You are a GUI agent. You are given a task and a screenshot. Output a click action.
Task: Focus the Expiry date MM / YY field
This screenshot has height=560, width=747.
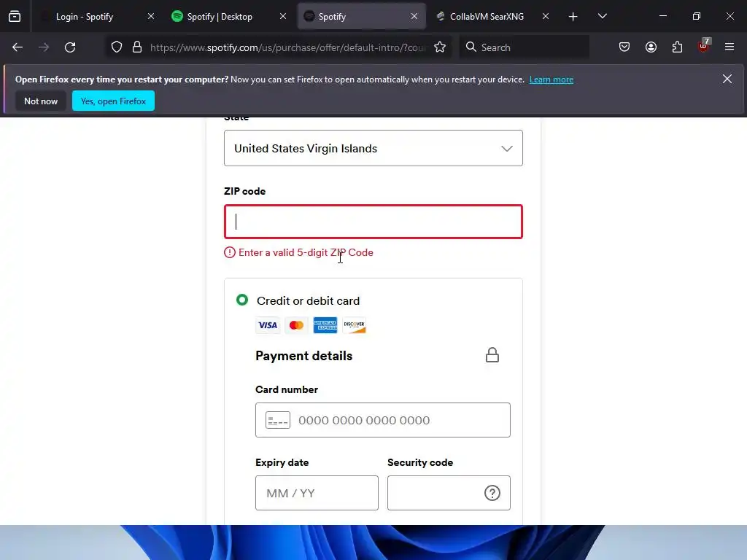317,493
